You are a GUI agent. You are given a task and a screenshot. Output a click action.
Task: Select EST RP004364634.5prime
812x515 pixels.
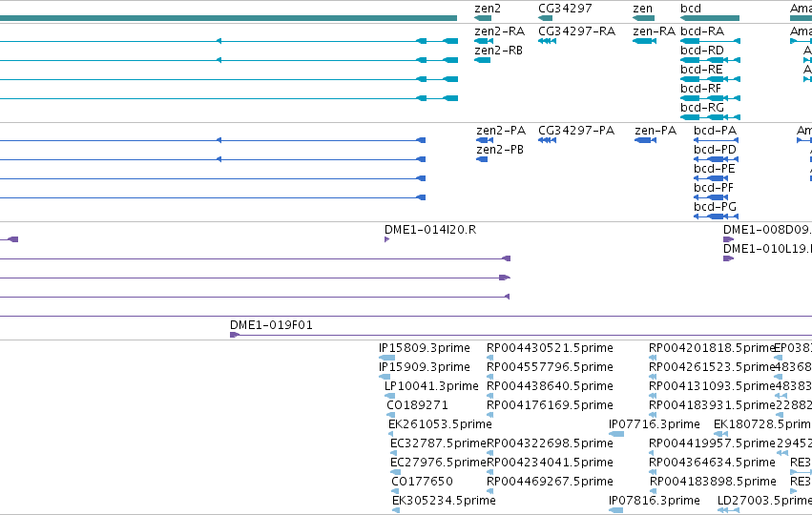pyautogui.click(x=712, y=463)
